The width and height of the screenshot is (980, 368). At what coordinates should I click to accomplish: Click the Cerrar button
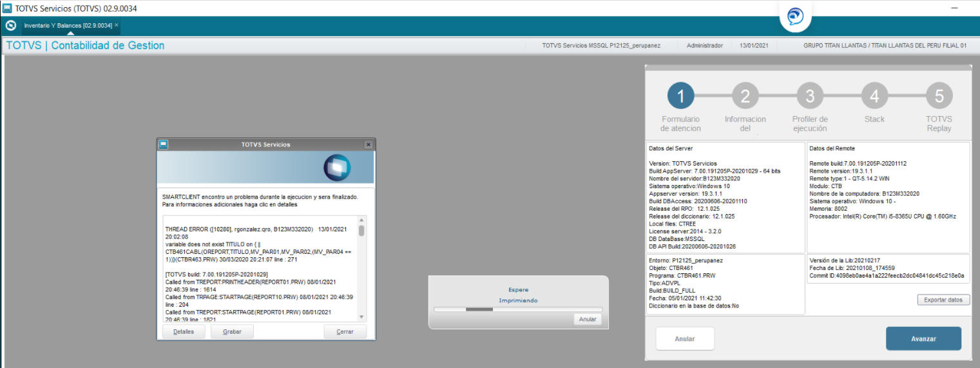point(345,331)
